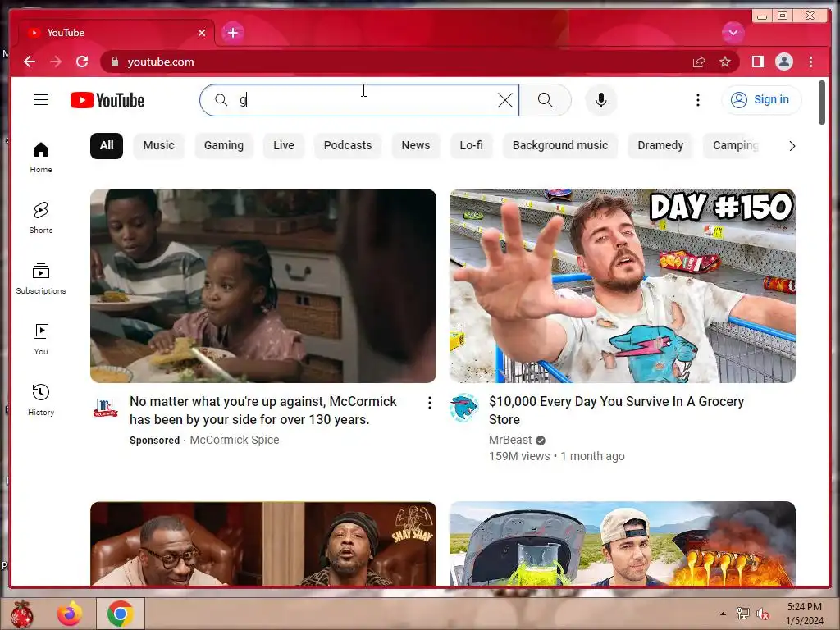
Task: Click the youtube.com address bar
Action: click(x=396, y=62)
